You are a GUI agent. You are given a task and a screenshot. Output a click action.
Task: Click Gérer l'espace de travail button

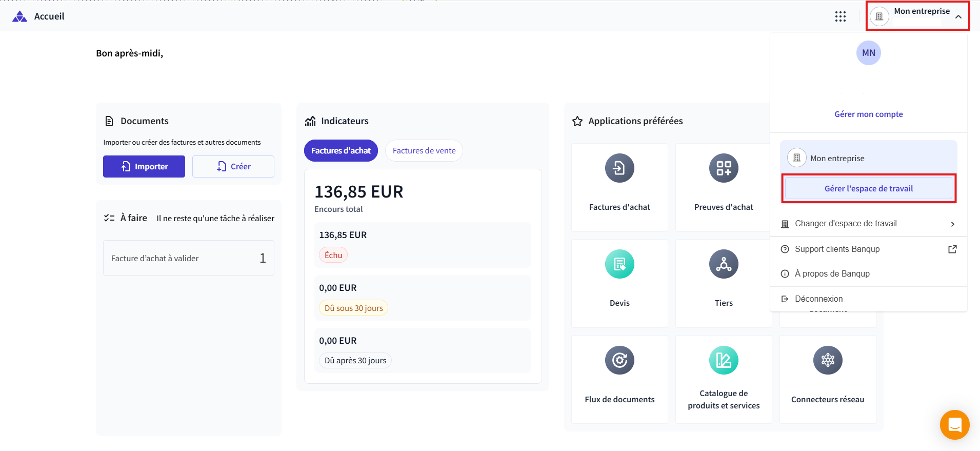[868, 189]
